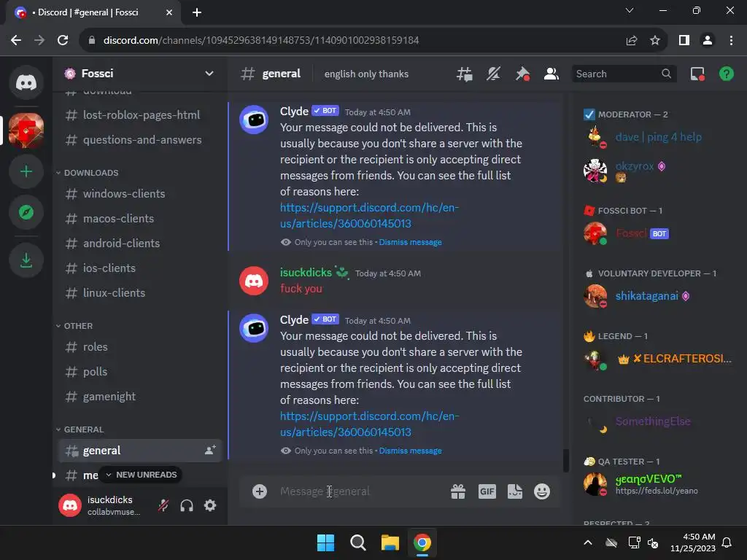
Task: Select the Fossci server icon
Action: click(x=26, y=131)
